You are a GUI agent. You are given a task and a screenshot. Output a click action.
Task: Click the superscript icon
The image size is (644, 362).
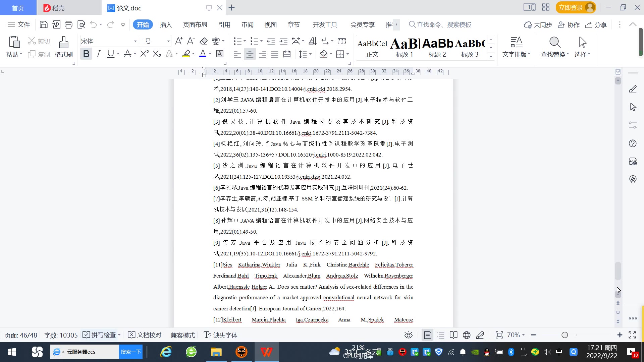click(144, 54)
